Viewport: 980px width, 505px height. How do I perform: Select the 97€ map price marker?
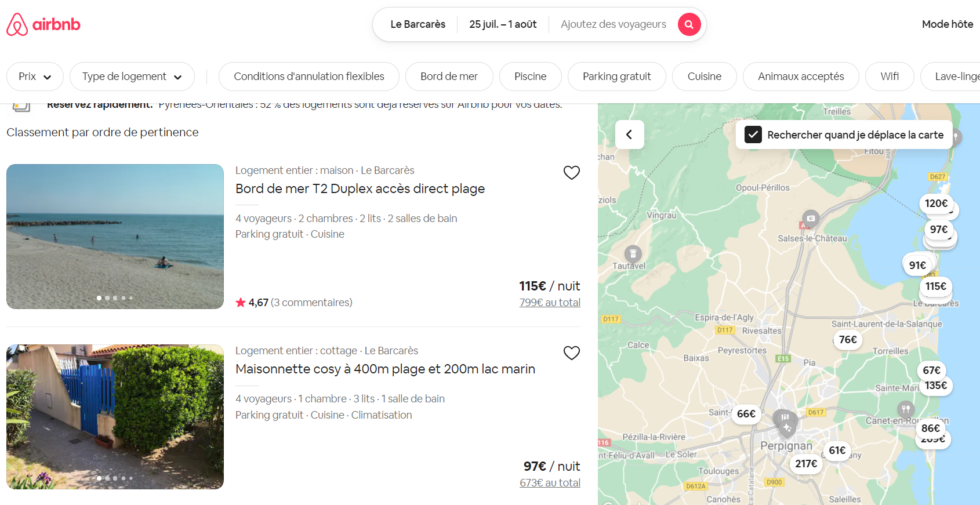938,230
